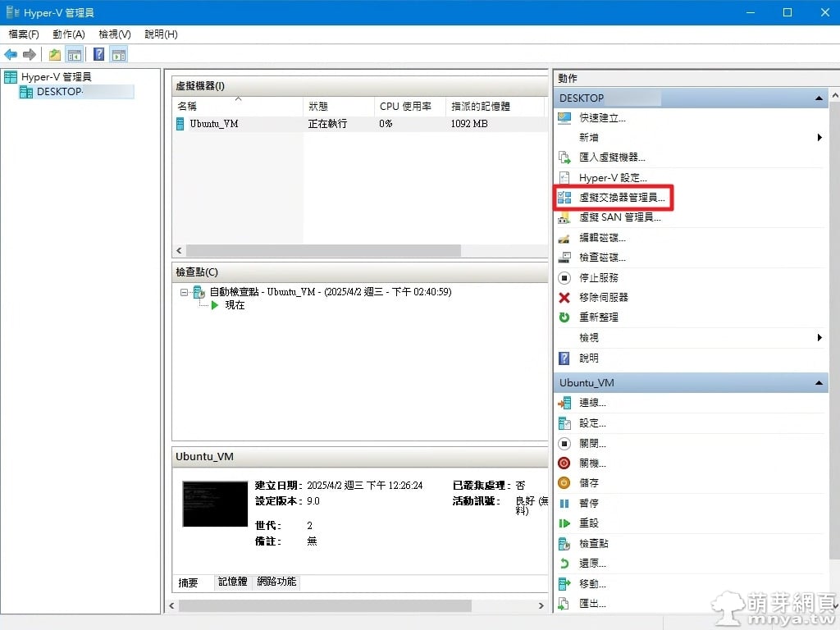
Task: Switch to the Networking (網路功能) tab
Action: tap(276, 582)
